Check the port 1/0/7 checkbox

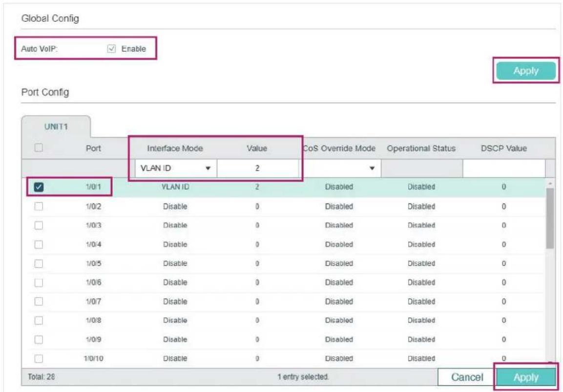click(x=39, y=302)
